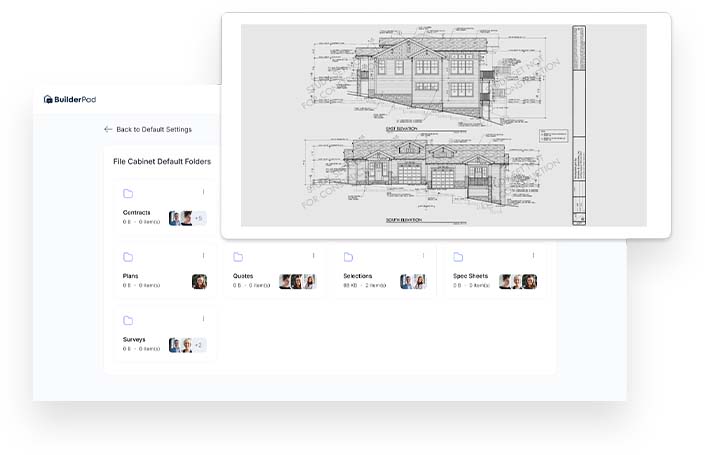Click the back arrow icon

click(108, 129)
